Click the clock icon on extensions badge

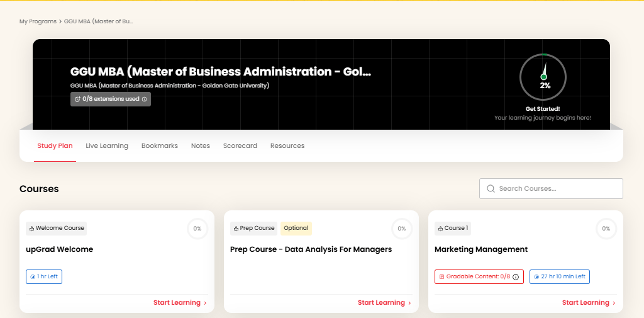pyautogui.click(x=77, y=99)
